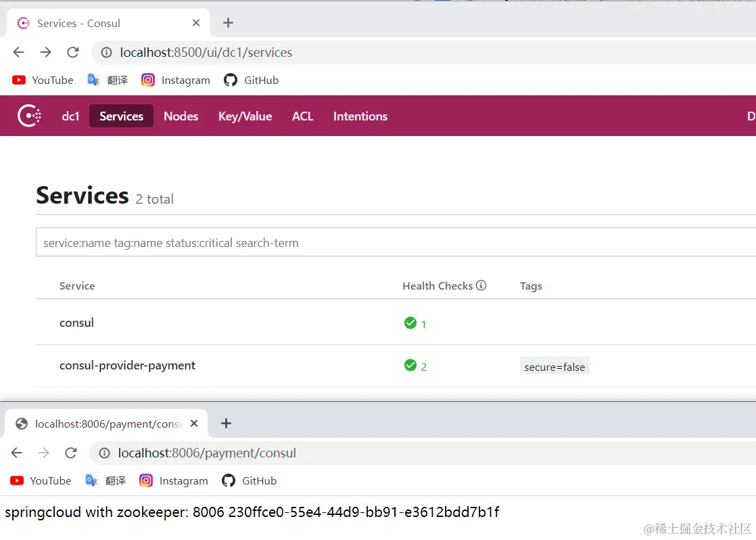Open the consul service row

[396, 322]
